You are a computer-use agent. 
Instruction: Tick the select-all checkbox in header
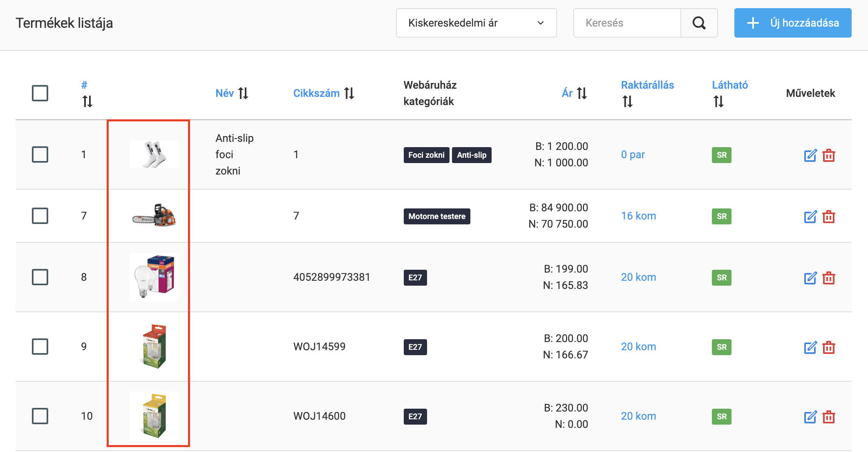(40, 93)
